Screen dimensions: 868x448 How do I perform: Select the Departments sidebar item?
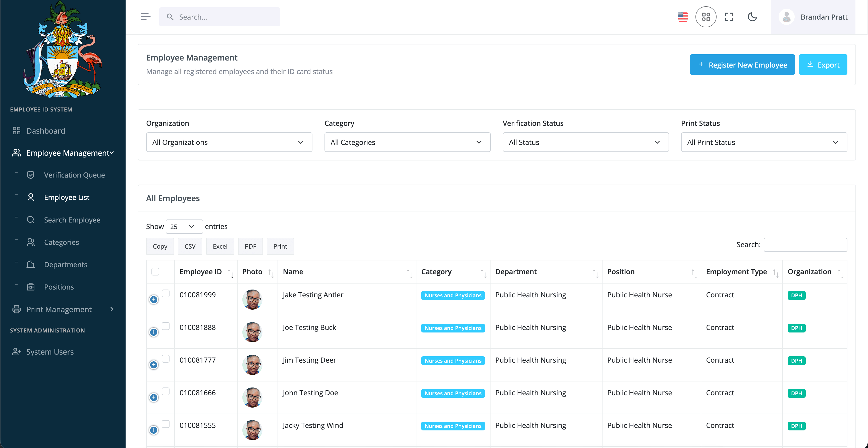(x=66, y=264)
